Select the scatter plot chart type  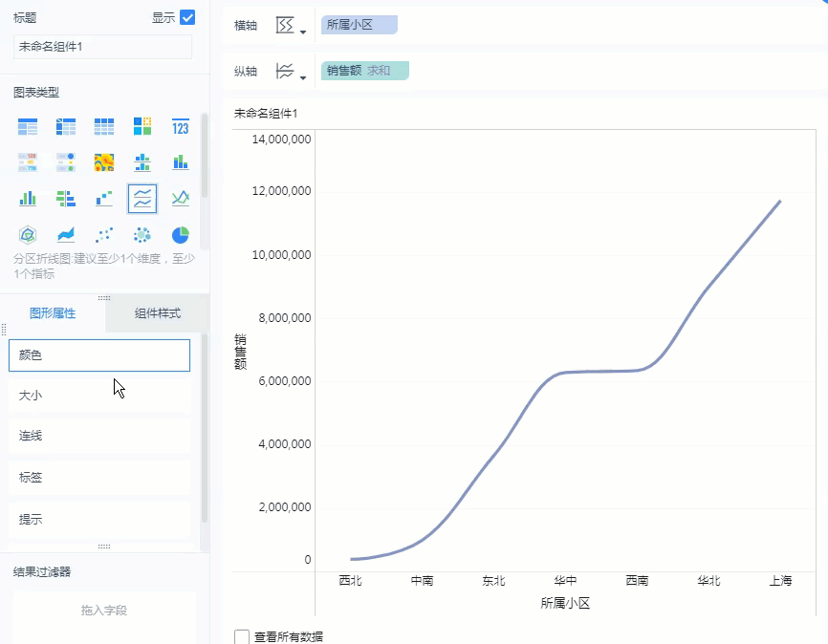[x=104, y=234]
